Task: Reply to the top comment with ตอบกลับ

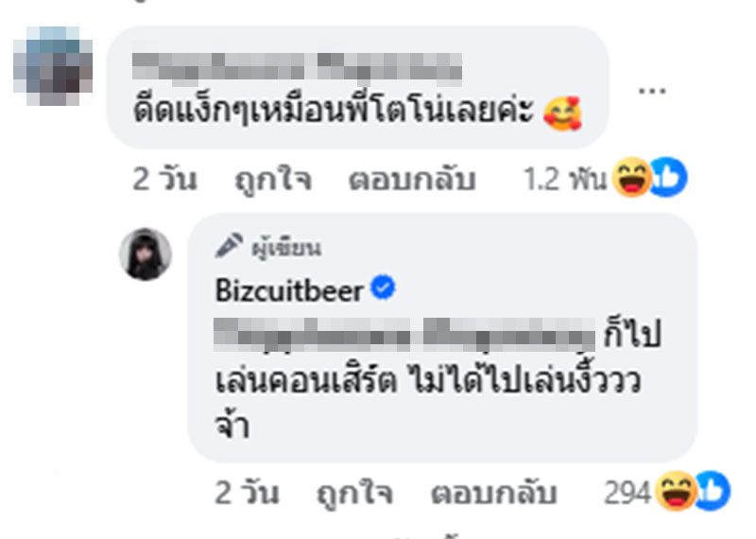Action: [412, 179]
